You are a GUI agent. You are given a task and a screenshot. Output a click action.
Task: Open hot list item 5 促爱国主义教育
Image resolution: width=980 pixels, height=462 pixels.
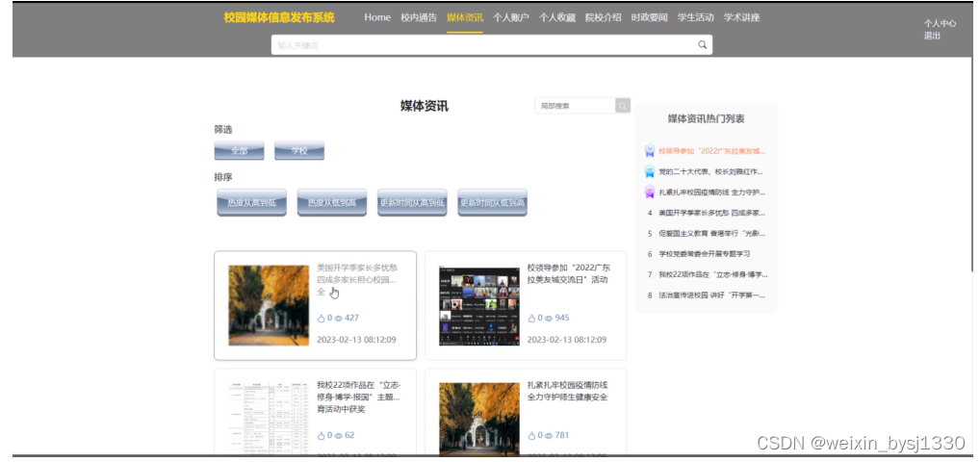(x=711, y=234)
